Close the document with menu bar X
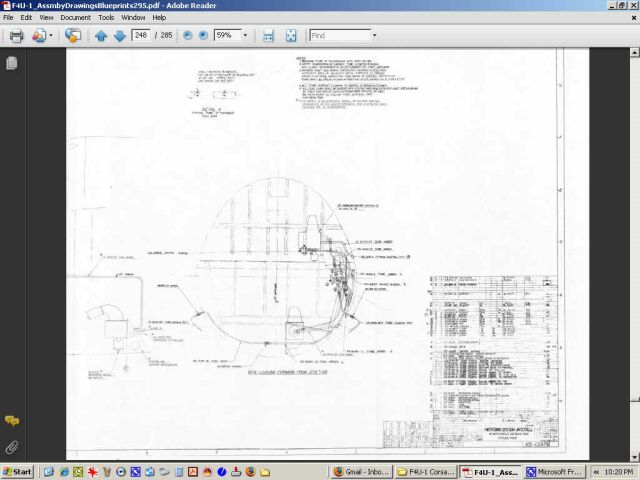The width and height of the screenshot is (640, 480). [634, 18]
